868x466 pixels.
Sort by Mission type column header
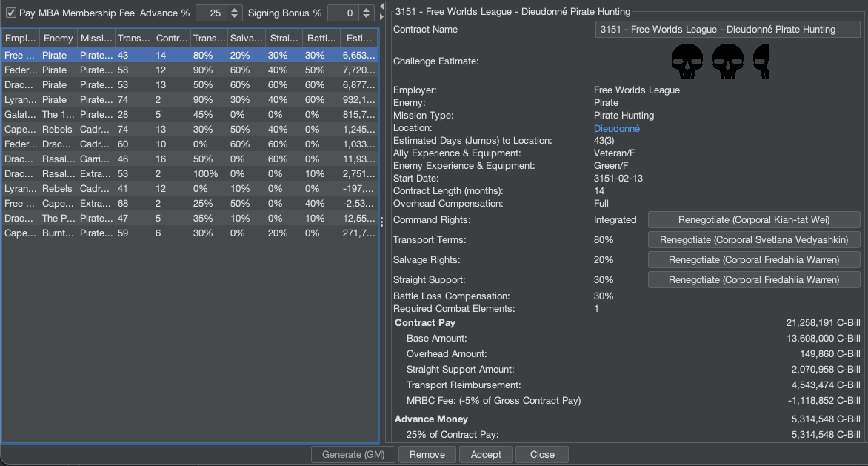(x=96, y=38)
